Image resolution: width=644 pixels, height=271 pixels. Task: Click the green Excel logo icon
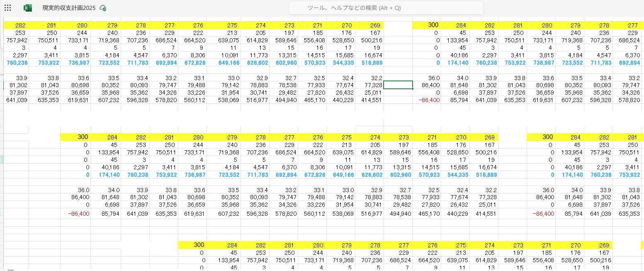[x=27, y=8]
